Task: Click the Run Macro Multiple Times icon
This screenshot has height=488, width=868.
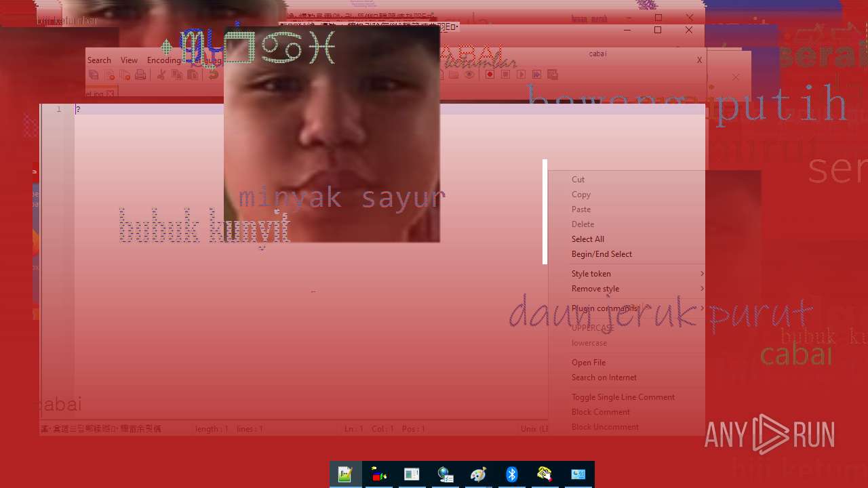Action: coord(536,75)
